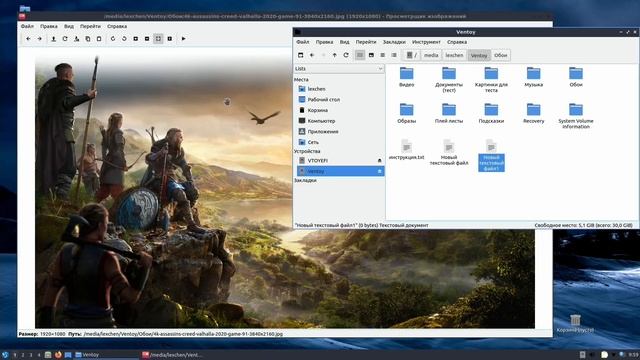Select the 'Видео' folder
Image resolution: width=640 pixels, height=360 pixels.
click(407, 77)
